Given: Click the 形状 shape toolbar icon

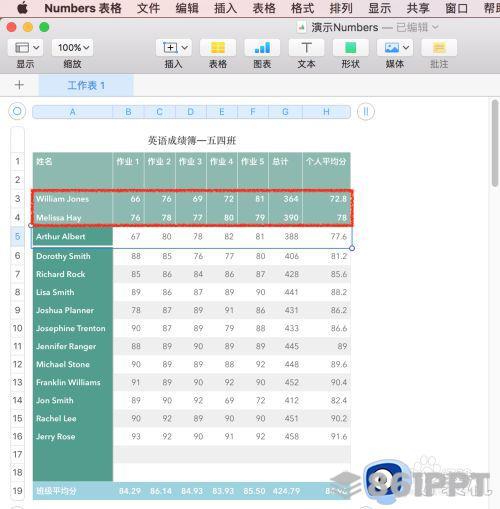Looking at the screenshot, I should [351, 48].
